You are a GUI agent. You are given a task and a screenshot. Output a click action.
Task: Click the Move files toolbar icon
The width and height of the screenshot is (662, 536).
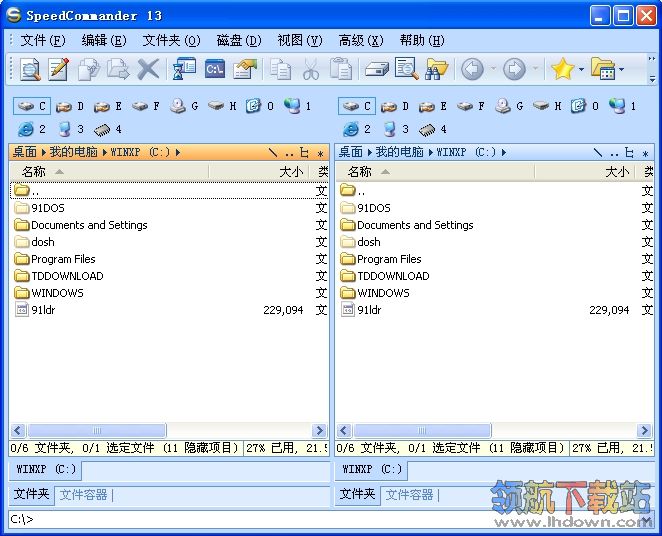118,69
